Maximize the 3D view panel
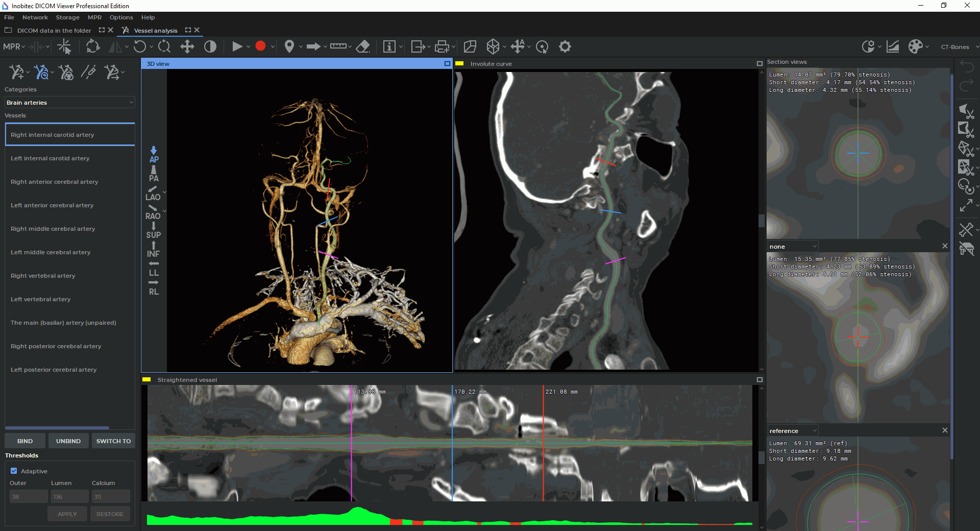Screen dimensions: 980x531 coord(447,64)
